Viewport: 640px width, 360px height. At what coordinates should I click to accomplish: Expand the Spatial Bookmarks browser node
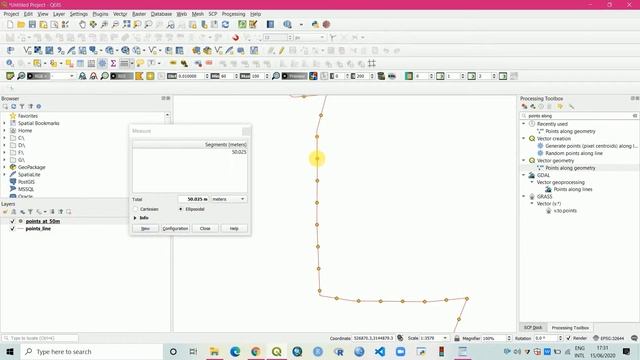coord(4,123)
